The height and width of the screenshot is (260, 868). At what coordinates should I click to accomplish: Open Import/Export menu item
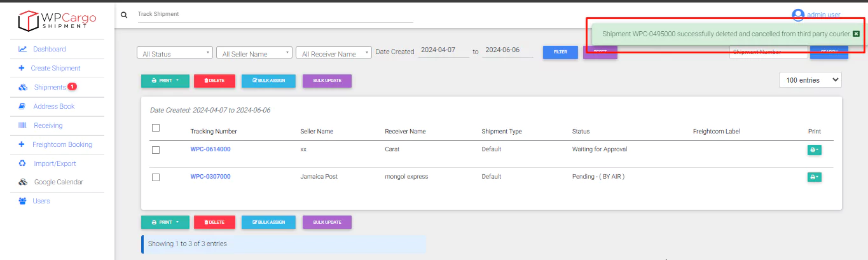point(55,163)
